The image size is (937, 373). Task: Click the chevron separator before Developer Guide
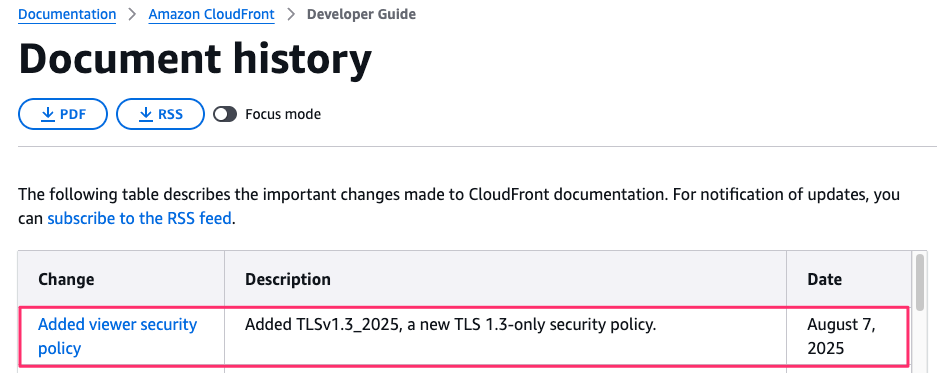coord(291,14)
